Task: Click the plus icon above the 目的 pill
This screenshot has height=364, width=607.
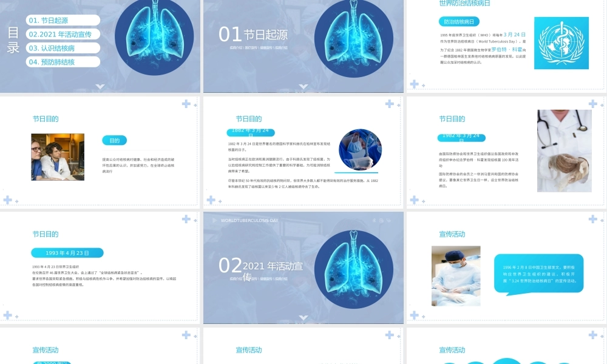Action: (x=187, y=104)
